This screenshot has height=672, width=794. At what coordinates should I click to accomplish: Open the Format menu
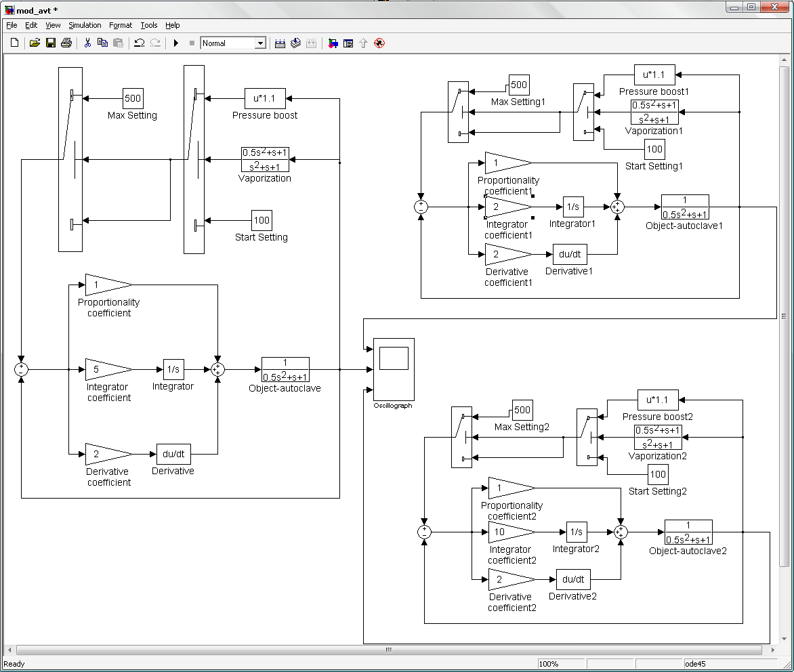121,25
